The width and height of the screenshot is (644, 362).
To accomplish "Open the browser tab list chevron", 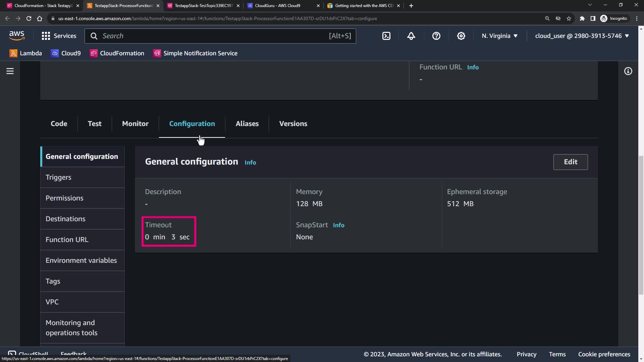I will coord(590,5).
